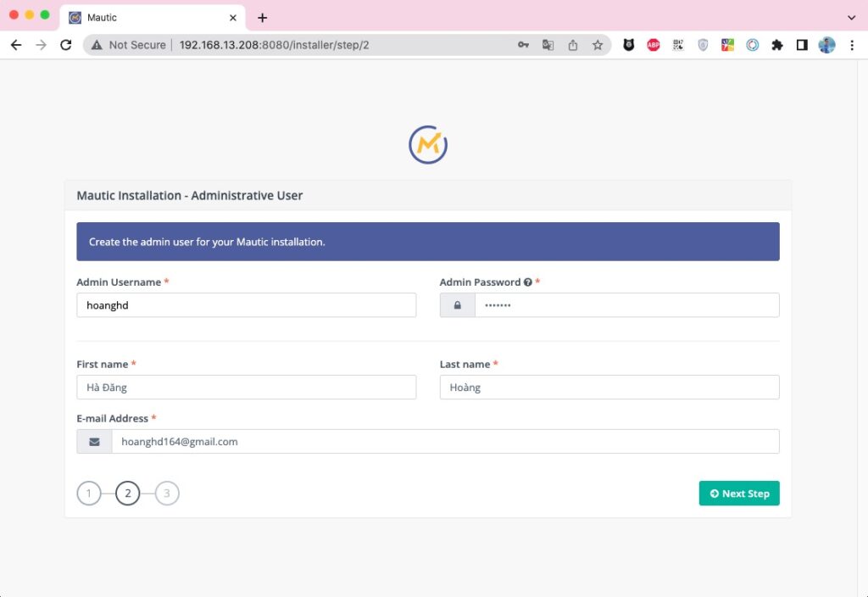
Task: Focus the Admin Username field
Action: click(x=247, y=305)
